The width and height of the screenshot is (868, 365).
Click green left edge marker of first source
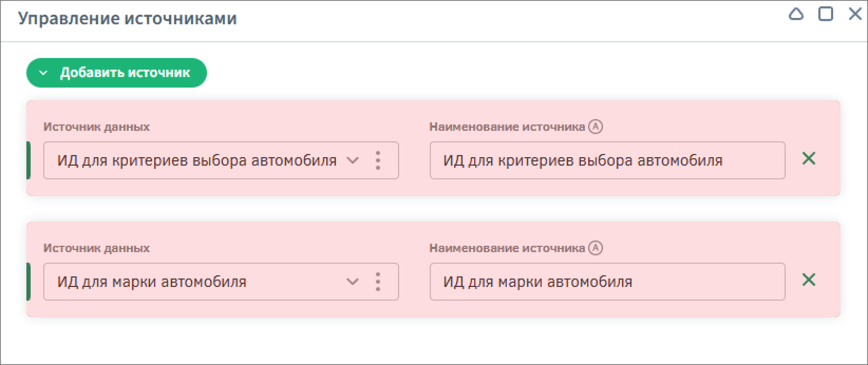click(x=29, y=160)
